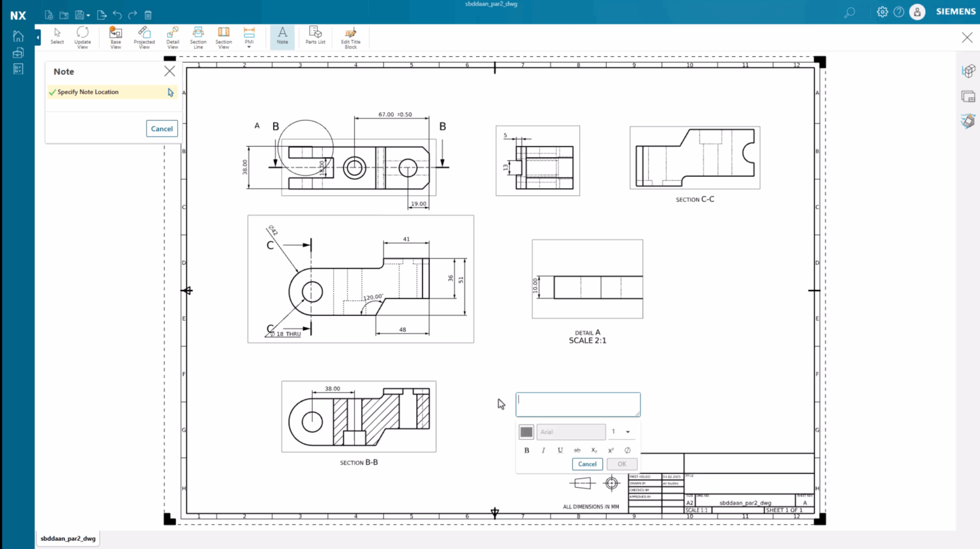Click inside the note text box
The height and width of the screenshot is (549, 980).
click(x=577, y=404)
